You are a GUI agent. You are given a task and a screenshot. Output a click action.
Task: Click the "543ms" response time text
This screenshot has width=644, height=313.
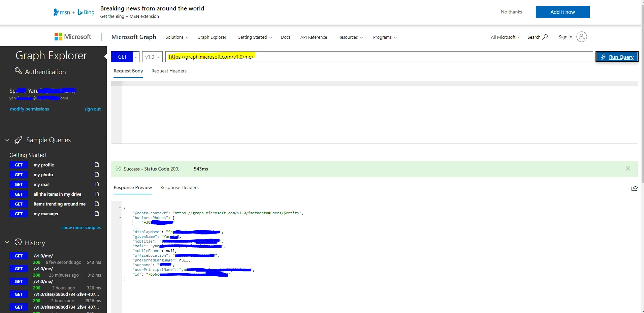pos(201,169)
